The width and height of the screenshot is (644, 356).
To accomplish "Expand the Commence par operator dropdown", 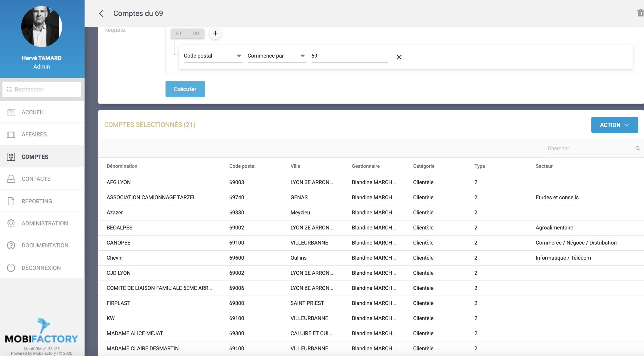I will [x=303, y=56].
